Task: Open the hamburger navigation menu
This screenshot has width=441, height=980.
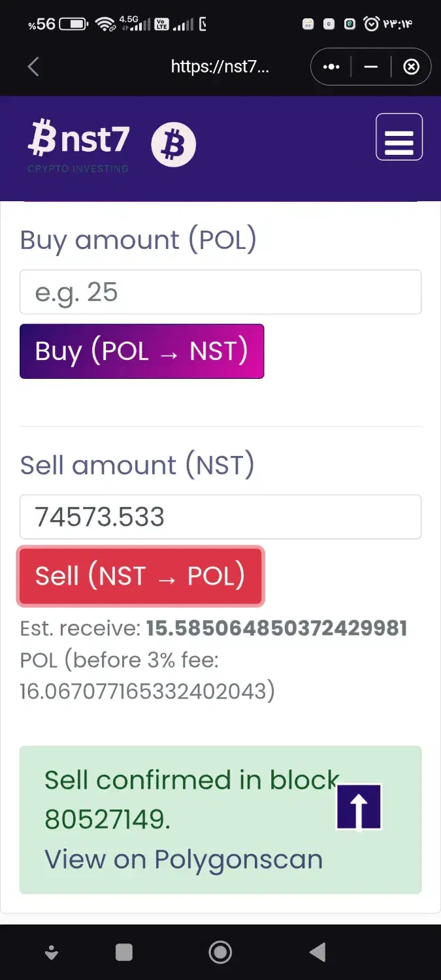Action: (x=399, y=137)
